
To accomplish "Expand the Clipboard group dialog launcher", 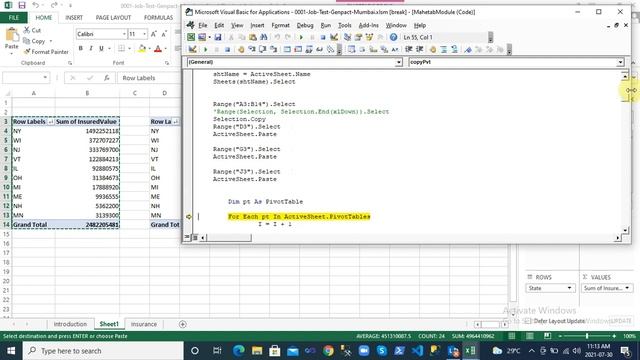I will [70, 63].
